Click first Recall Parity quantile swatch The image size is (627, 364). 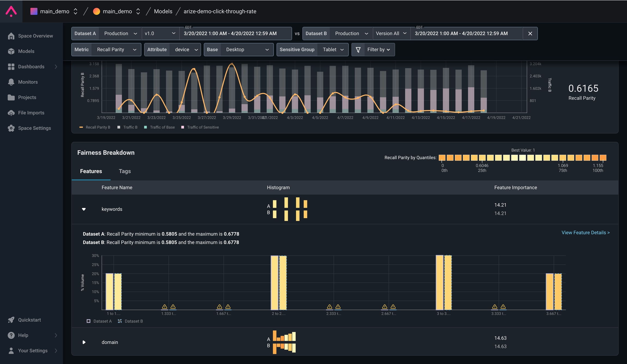pos(442,158)
